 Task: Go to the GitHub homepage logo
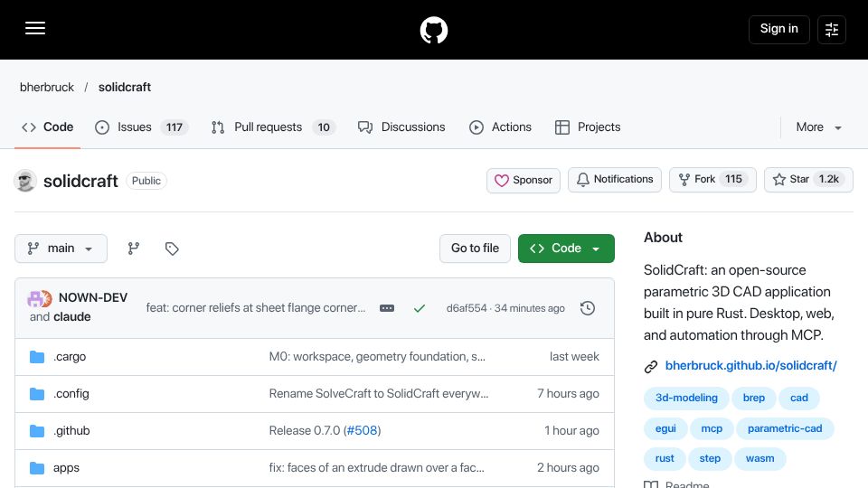[x=433, y=30]
